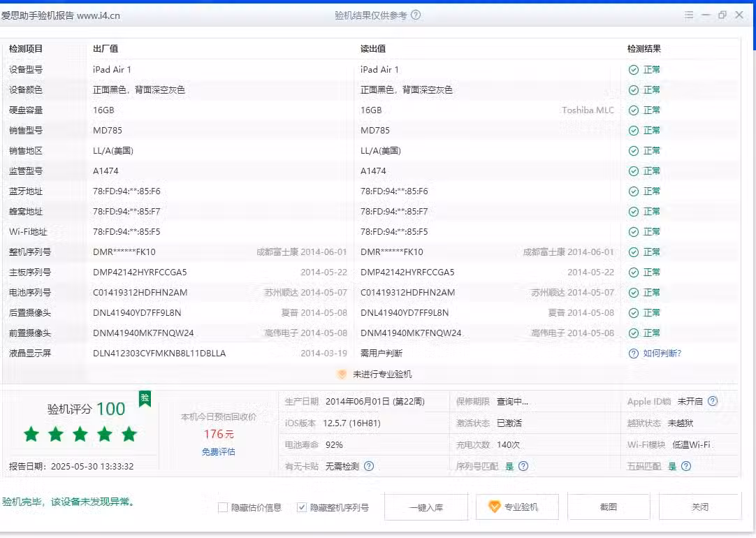756x538 pixels.
Task: Enable the 隐藏估价信息 checkbox
Action: (223, 507)
